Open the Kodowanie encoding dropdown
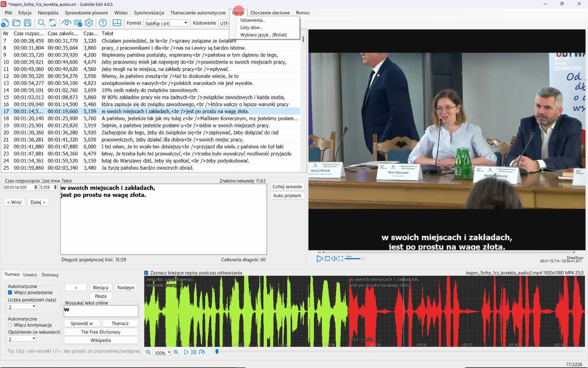 [x=224, y=23]
